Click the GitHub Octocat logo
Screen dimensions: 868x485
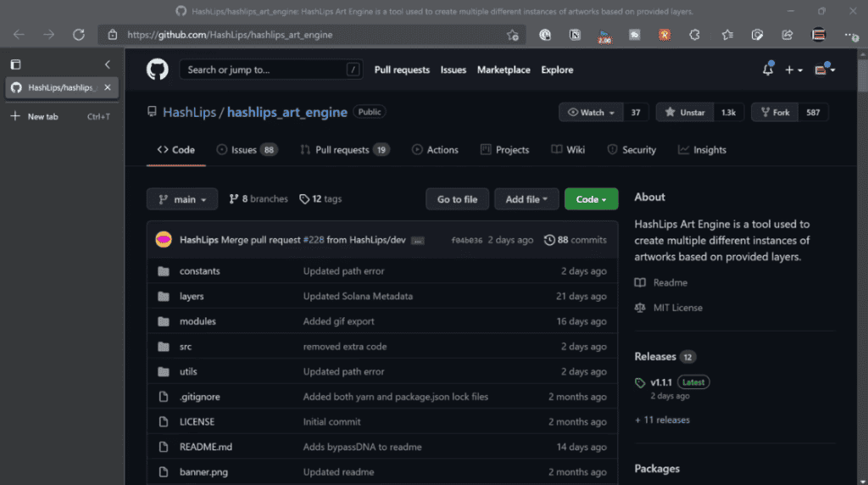click(157, 70)
